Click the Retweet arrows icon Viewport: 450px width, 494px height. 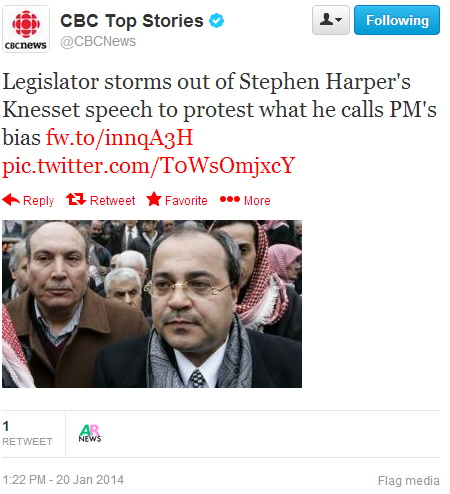click(x=76, y=199)
